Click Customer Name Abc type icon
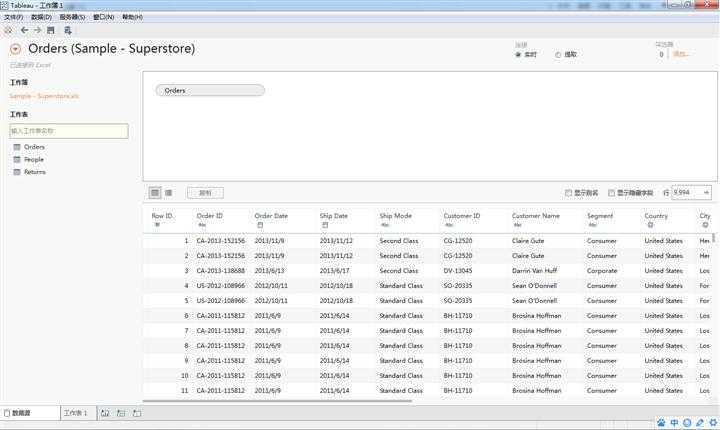Image resolution: width=720 pixels, height=430 pixels. [518, 225]
